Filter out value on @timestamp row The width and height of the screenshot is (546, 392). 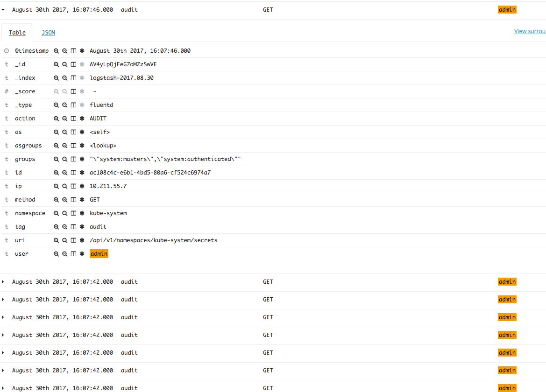65,51
